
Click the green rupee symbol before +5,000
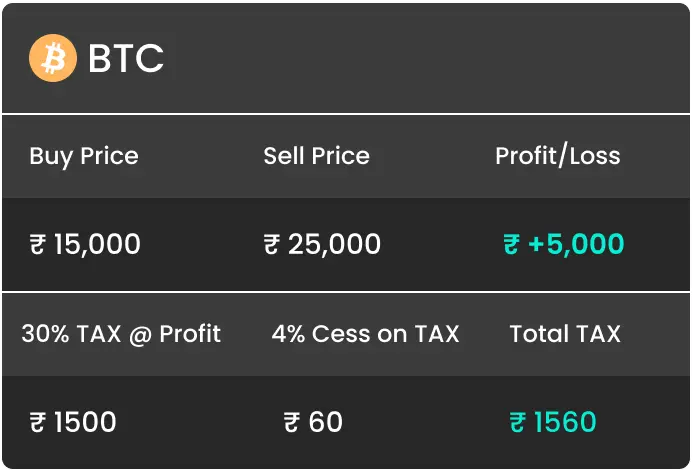click(511, 244)
